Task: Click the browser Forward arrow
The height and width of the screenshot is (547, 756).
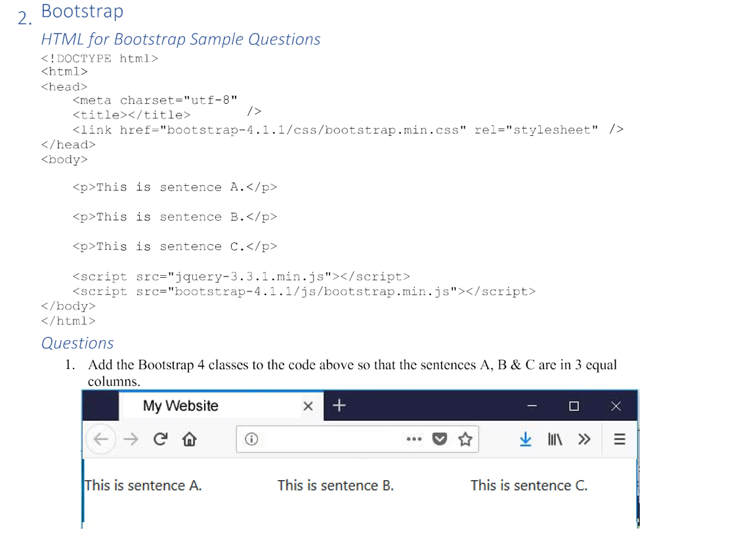Action: 131,439
